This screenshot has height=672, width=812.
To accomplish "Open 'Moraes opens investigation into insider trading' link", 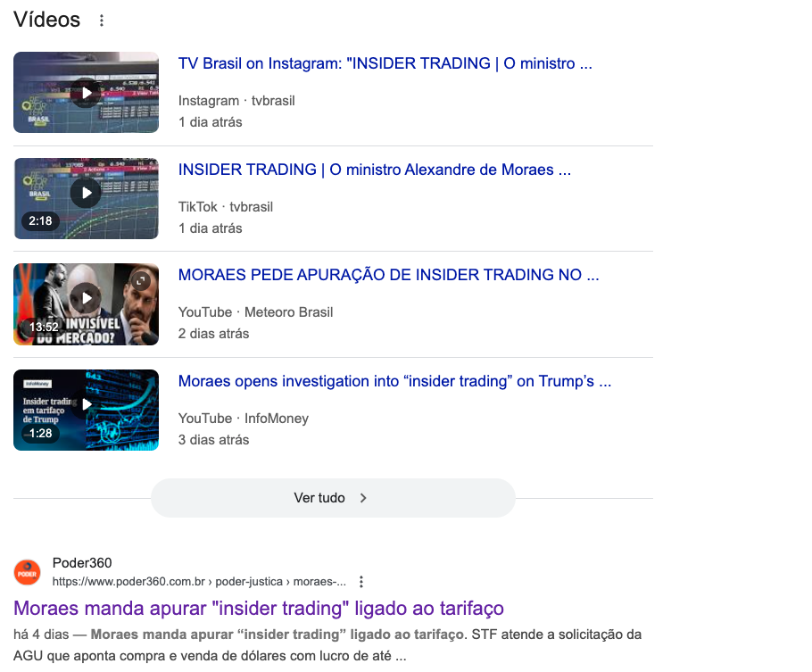I will coord(394,381).
